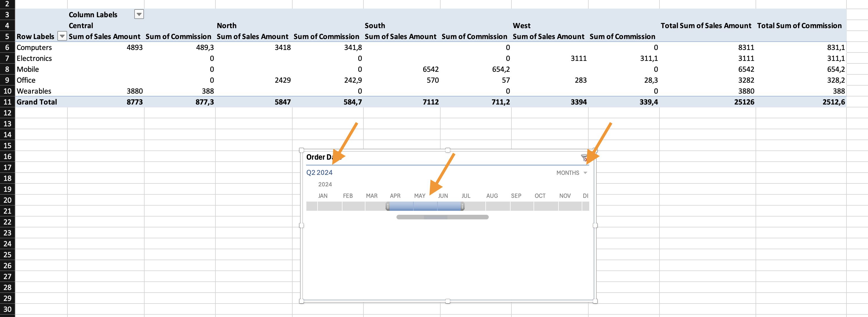Screen dimensions: 868x317
Task: Open the Column Labels filter dropdown
Action: (139, 15)
